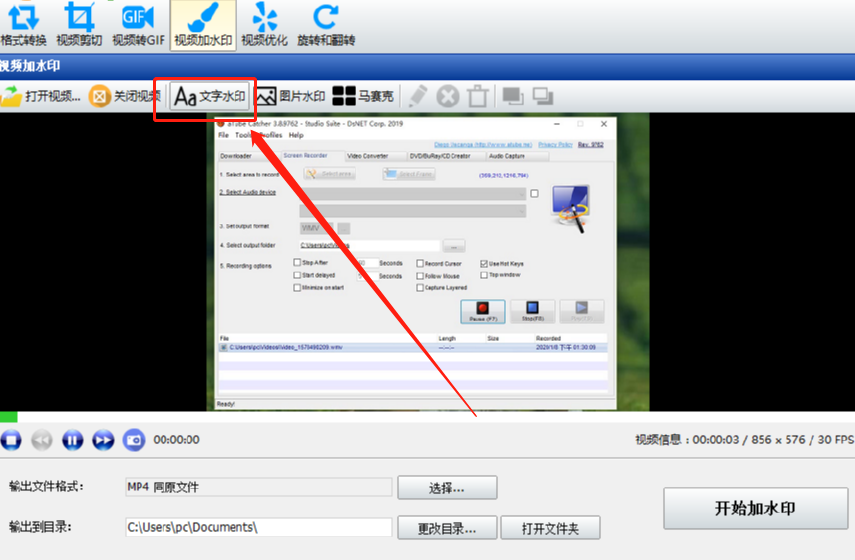Click the 开始加水印 start watermark button
The image size is (855, 560).
point(755,508)
